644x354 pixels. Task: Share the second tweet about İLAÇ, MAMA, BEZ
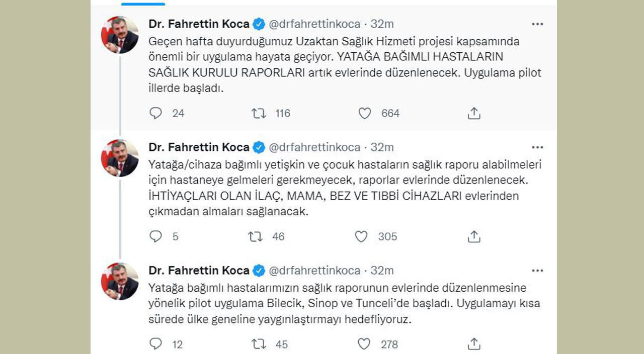coord(474,236)
